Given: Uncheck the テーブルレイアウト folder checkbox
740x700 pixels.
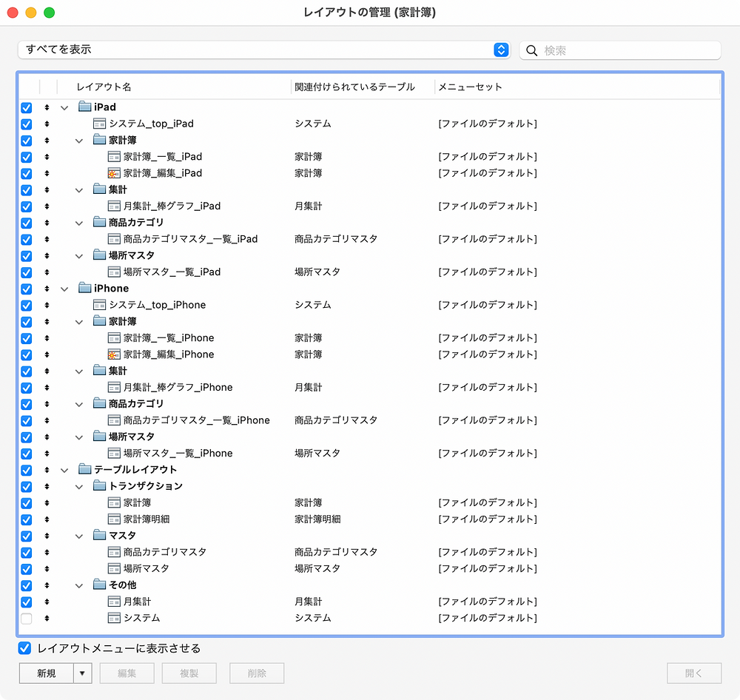Looking at the screenshot, I should pyautogui.click(x=27, y=470).
